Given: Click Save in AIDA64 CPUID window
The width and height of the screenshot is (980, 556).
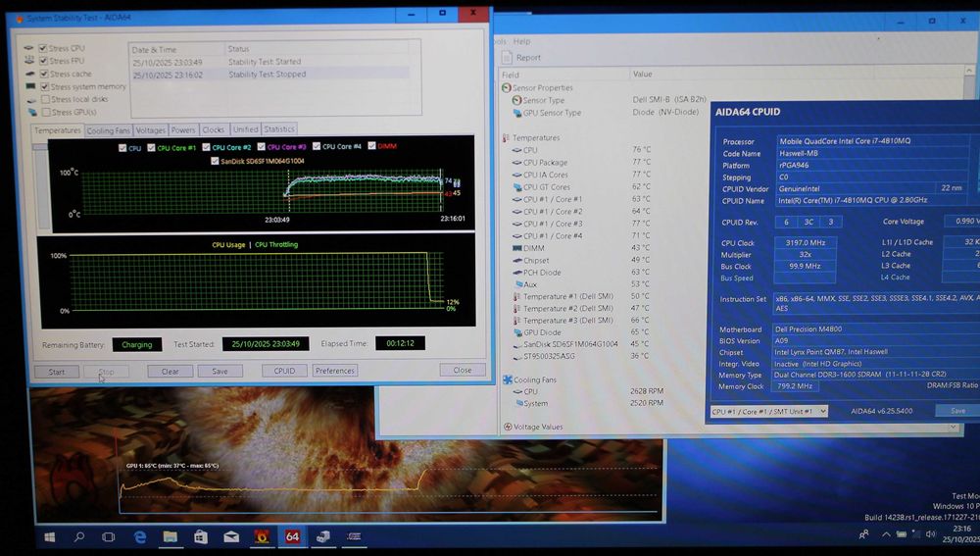Looking at the screenshot, I should 956,410.
